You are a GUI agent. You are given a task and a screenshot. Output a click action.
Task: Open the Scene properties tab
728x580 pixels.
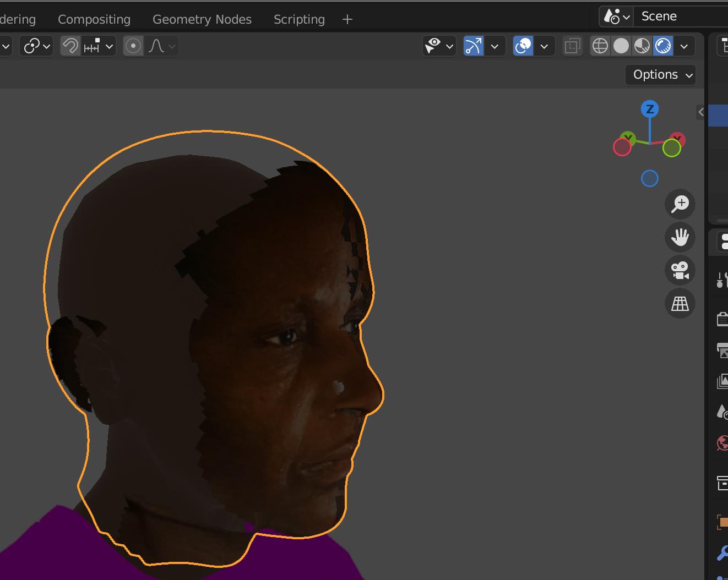(722, 412)
